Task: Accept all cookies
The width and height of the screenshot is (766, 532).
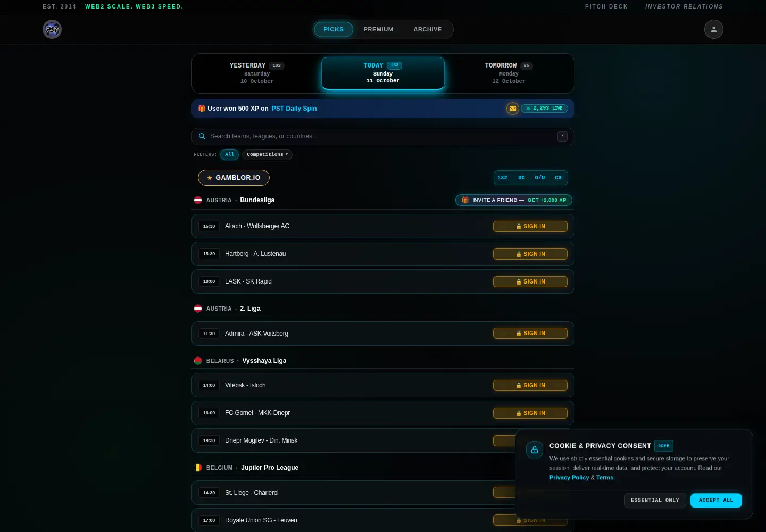Action: click(716, 501)
